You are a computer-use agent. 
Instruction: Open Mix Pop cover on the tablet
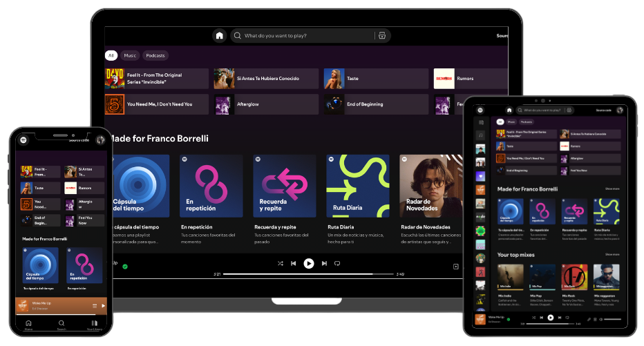pos(542,277)
